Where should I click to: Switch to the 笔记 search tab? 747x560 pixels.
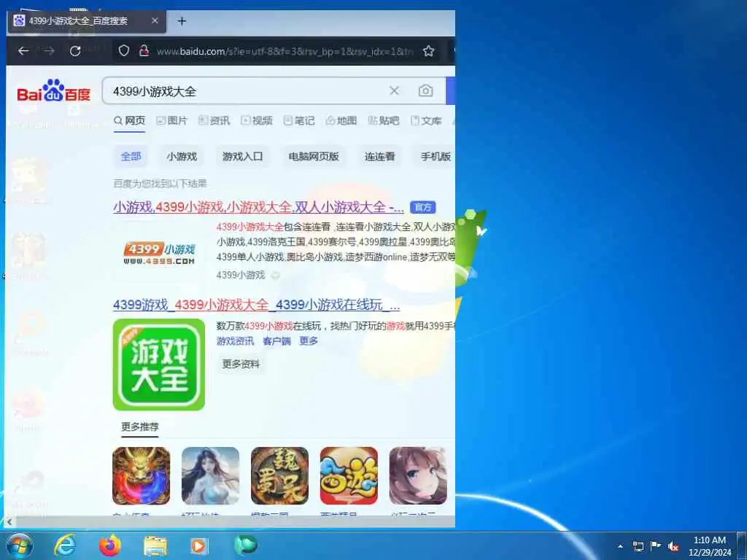point(298,121)
